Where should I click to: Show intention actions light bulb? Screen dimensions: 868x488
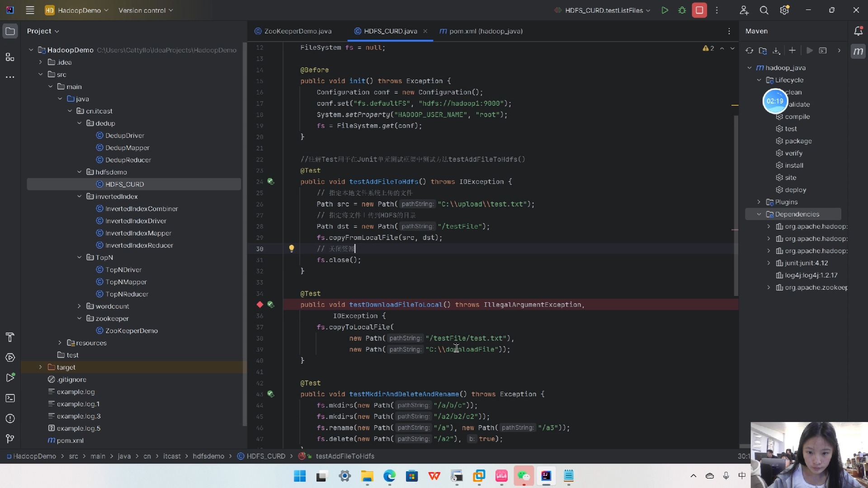292,249
